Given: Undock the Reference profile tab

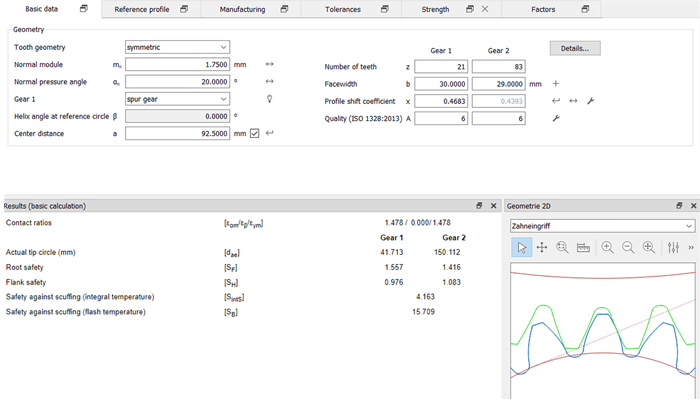Looking at the screenshot, I should (x=184, y=9).
